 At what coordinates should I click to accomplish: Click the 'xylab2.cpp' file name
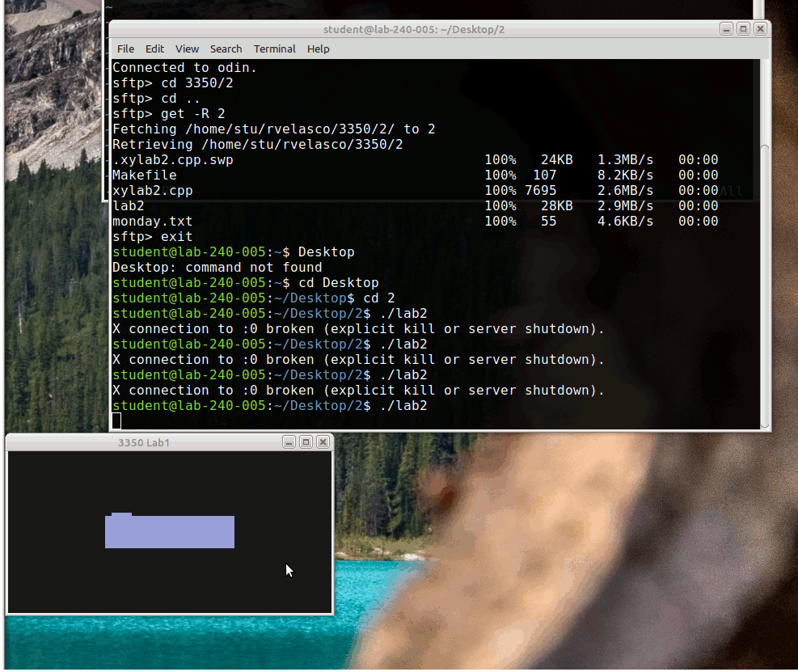(x=153, y=190)
